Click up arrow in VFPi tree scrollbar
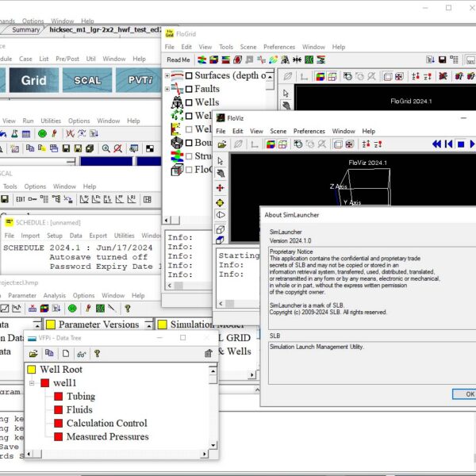Image resolution: width=476 pixels, height=476 pixels. pos(213,371)
